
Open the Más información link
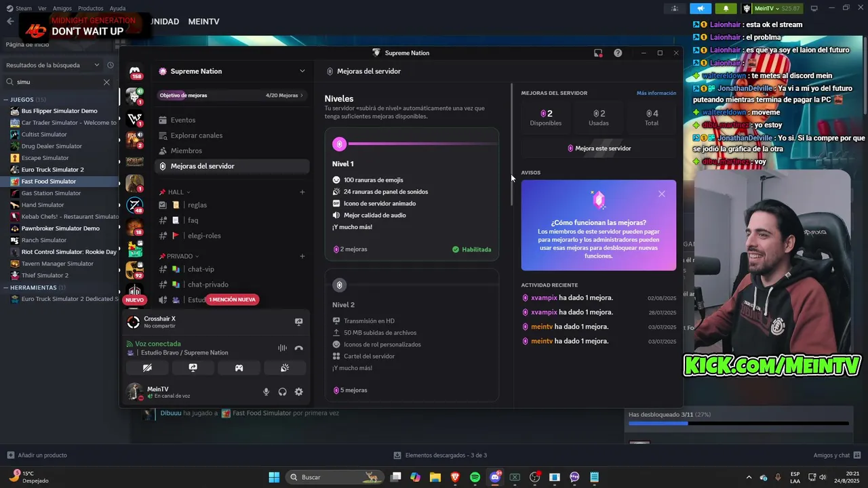click(x=656, y=93)
